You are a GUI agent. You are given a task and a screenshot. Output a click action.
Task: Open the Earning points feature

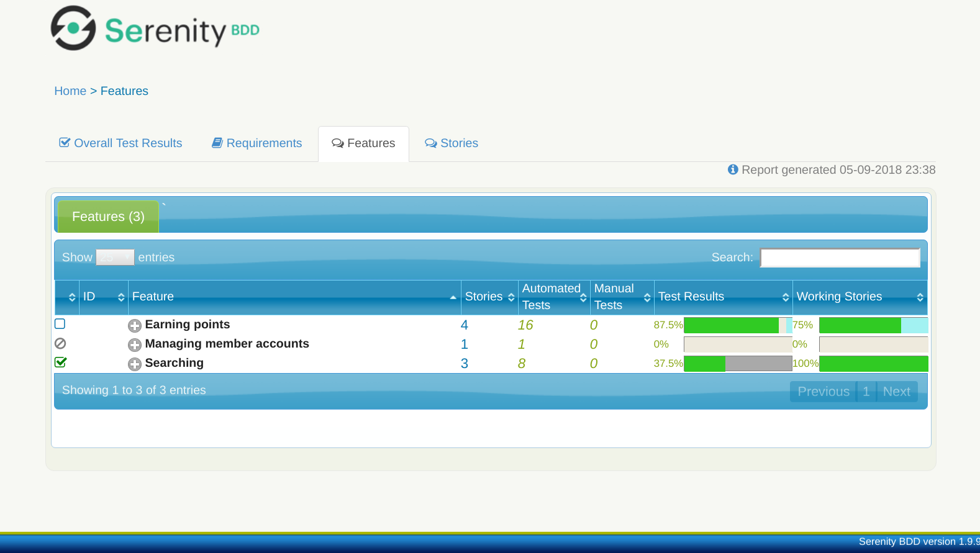(188, 325)
